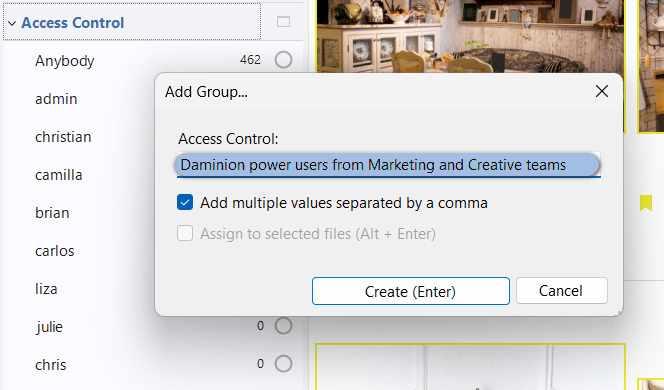Open the white thumbnail below the dialog
Image resolution: width=664 pixels, height=390 pixels.
470,367
